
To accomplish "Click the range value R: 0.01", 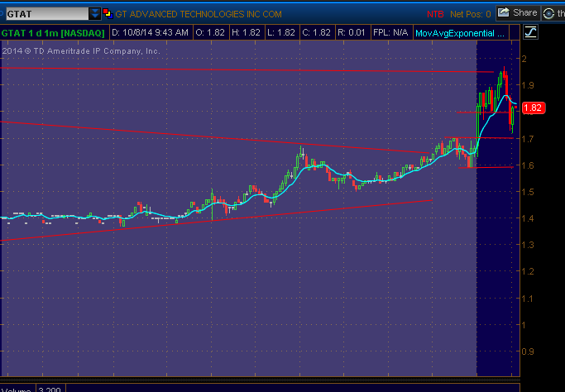I will click(352, 33).
